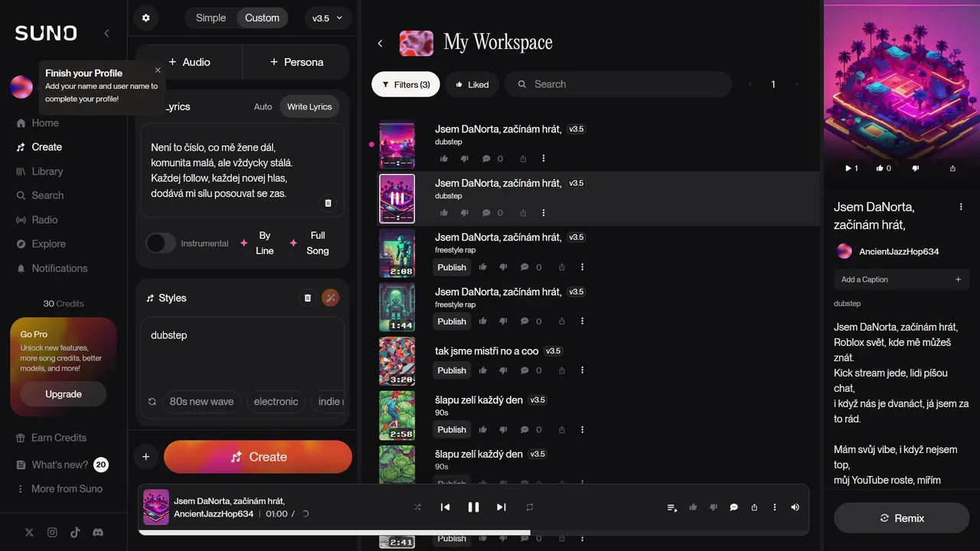
Task: Toggle the Liked filter
Action: click(472, 84)
